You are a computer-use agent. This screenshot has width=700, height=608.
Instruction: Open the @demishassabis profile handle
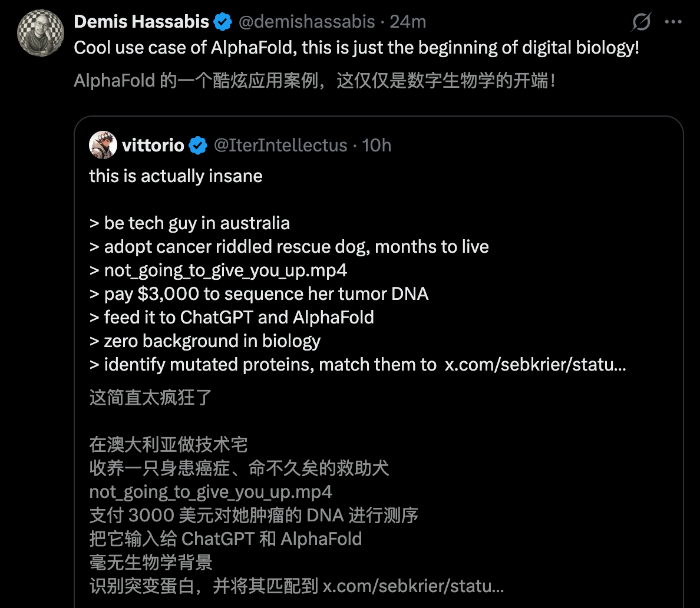point(306,21)
